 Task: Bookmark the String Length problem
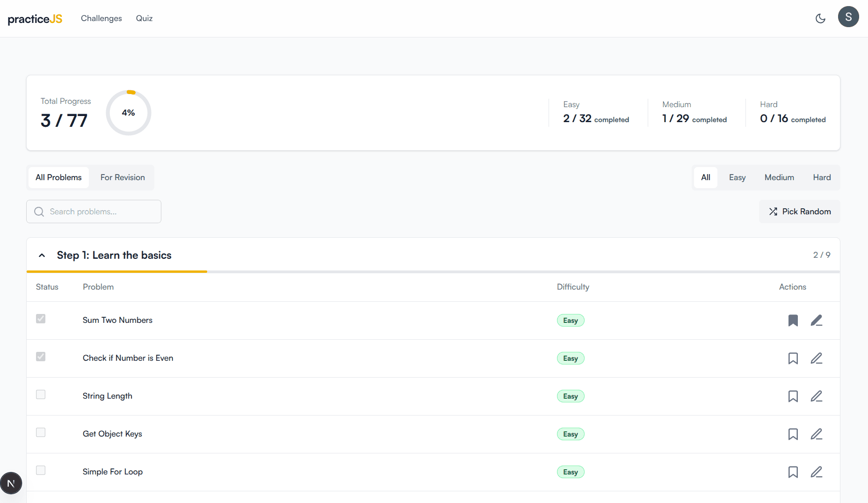[793, 396]
